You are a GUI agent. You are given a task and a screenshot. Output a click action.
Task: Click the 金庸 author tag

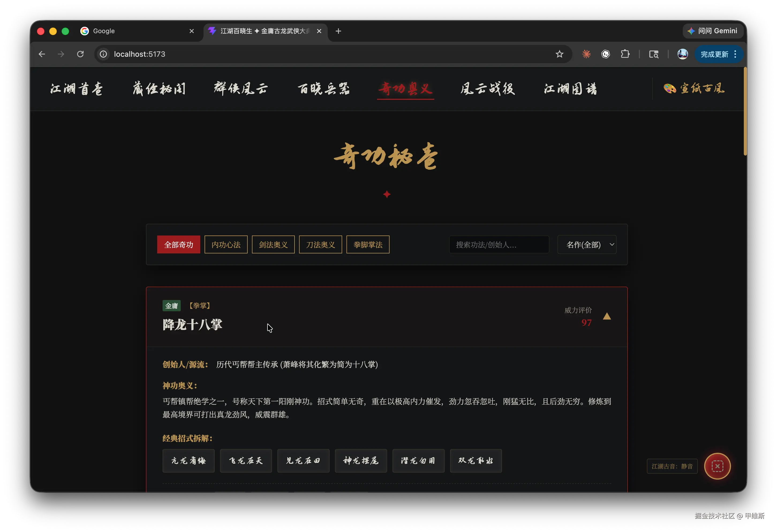172,306
